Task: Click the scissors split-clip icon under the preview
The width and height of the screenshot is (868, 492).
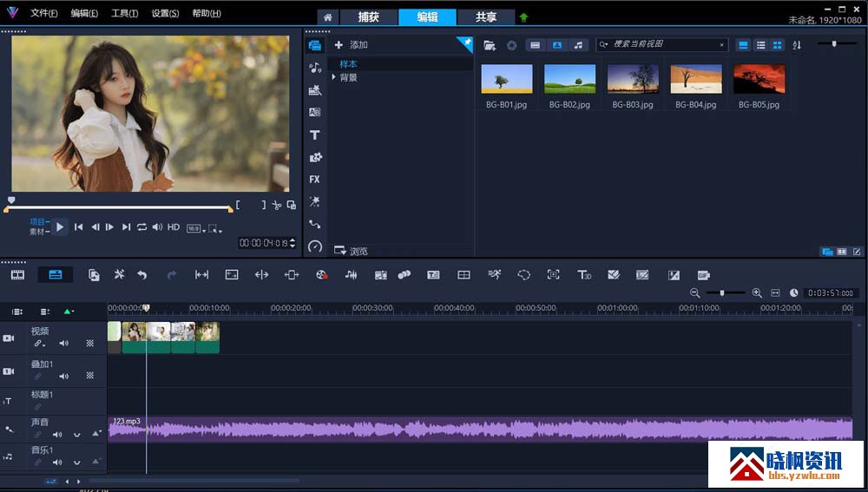Action: (x=277, y=206)
